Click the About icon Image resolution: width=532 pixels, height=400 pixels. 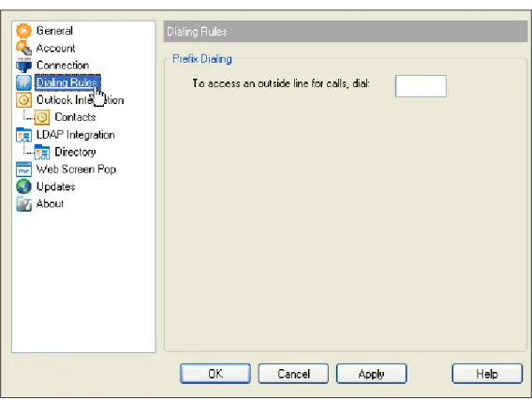23,204
